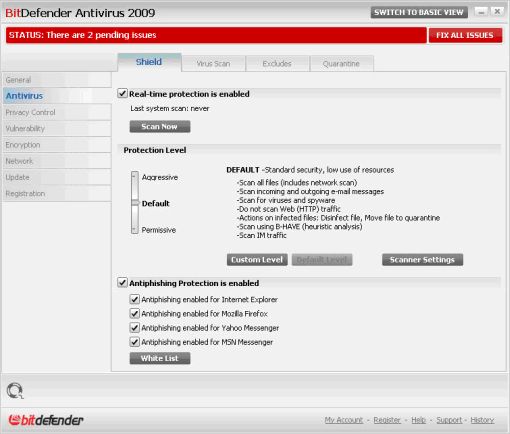Open the Quarantine tab
Viewport: 510px width, 434px height.
pyautogui.click(x=341, y=64)
